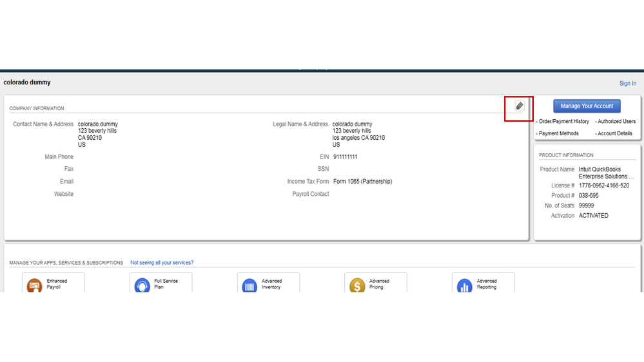
Task: Click the 'Legal Name & Address' label
Action: point(300,124)
